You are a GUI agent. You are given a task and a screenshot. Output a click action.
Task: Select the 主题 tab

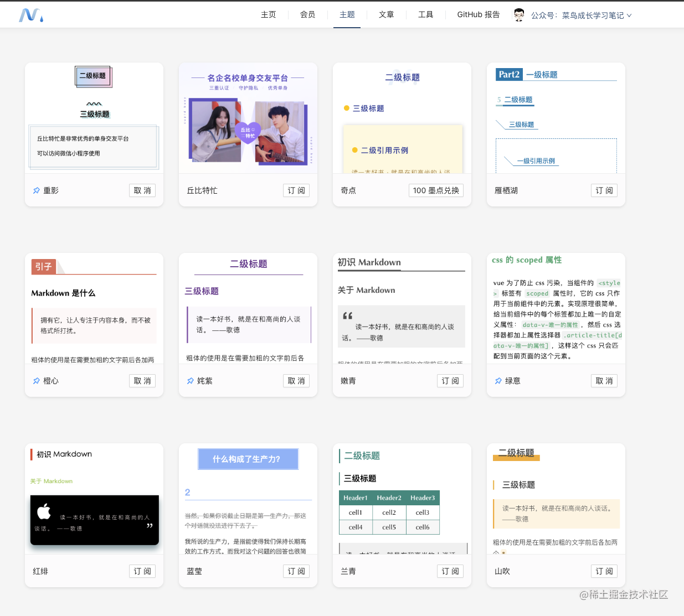347,14
